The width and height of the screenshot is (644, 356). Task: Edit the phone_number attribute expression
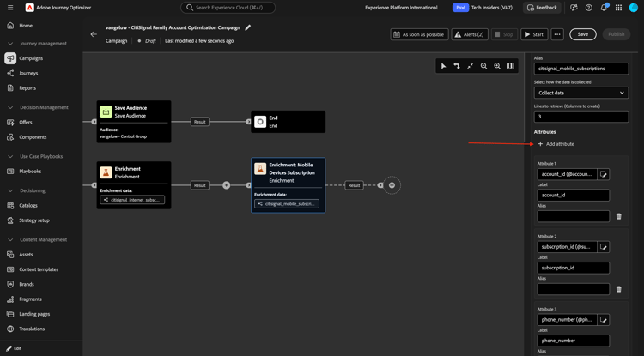[x=604, y=320]
